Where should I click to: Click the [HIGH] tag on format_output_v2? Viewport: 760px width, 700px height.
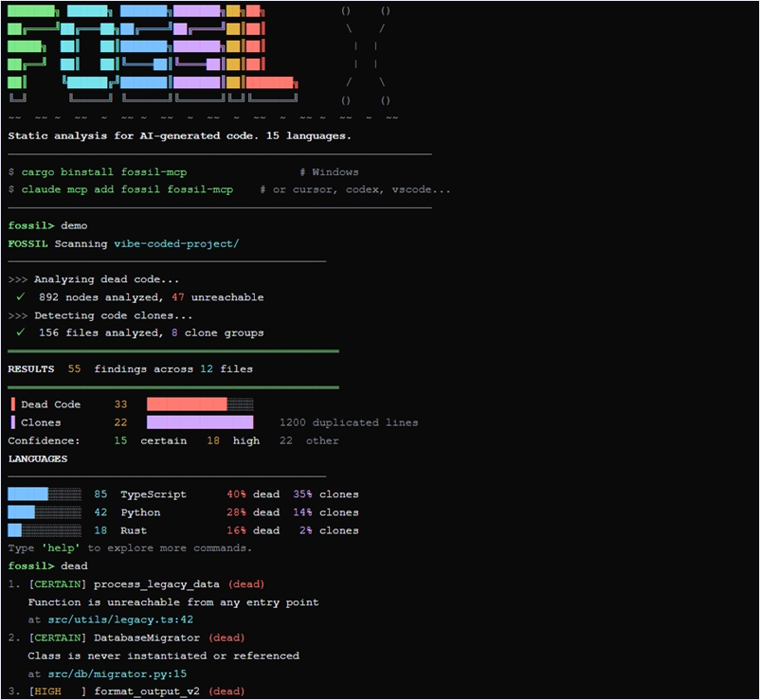(x=60, y=691)
